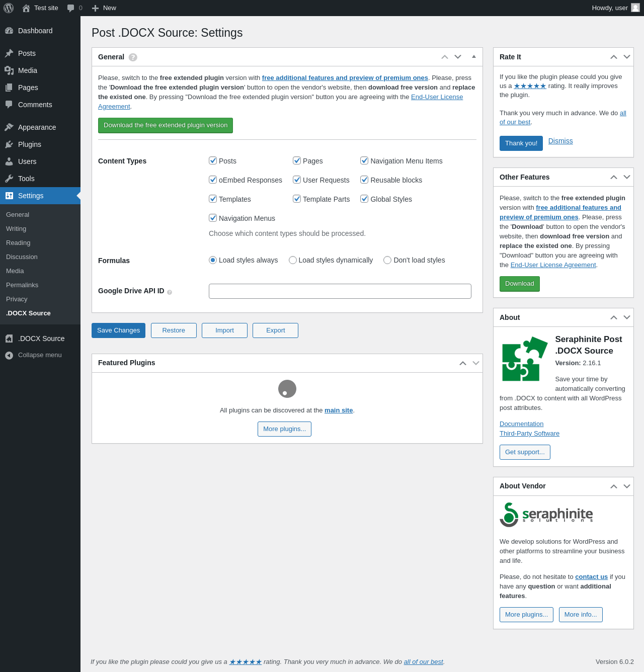Collapse the General panel with triangle toggle

[x=474, y=57]
